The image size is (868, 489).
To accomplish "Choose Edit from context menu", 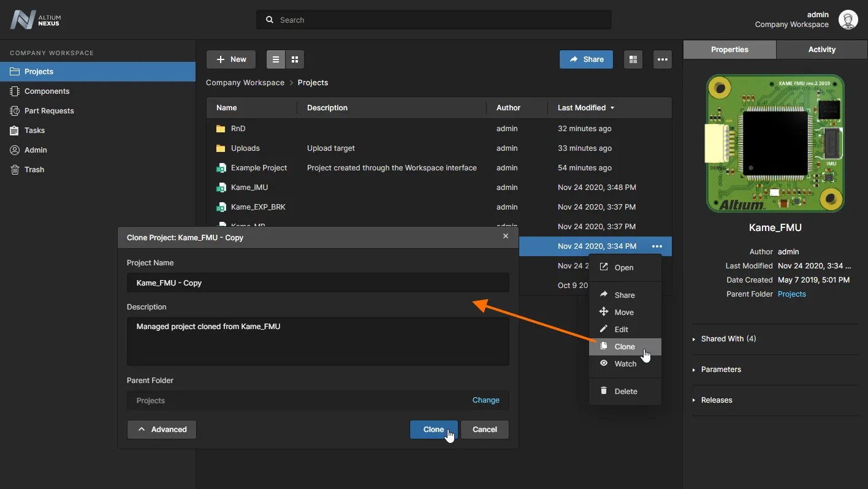I will click(625, 330).
